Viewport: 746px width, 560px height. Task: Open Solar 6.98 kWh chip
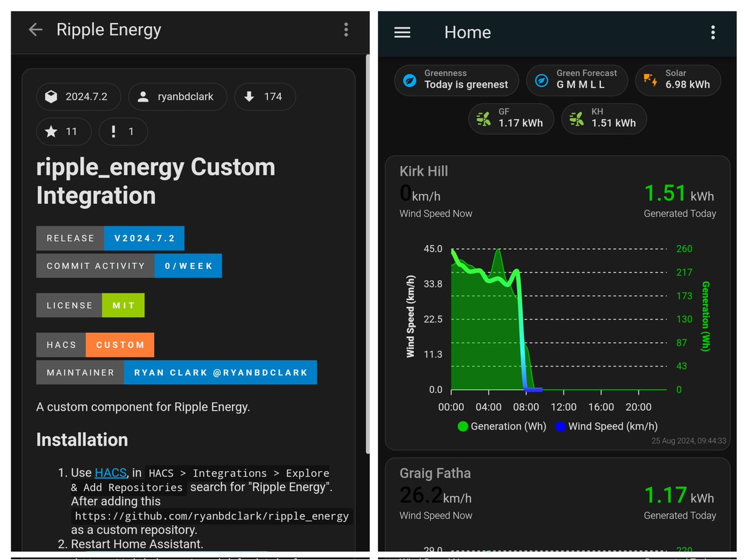pyautogui.click(x=678, y=80)
